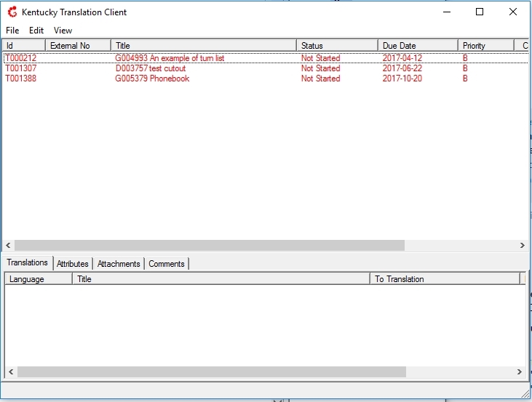Open the Edit menu
Screen dimensions: 532x402
(x=36, y=31)
